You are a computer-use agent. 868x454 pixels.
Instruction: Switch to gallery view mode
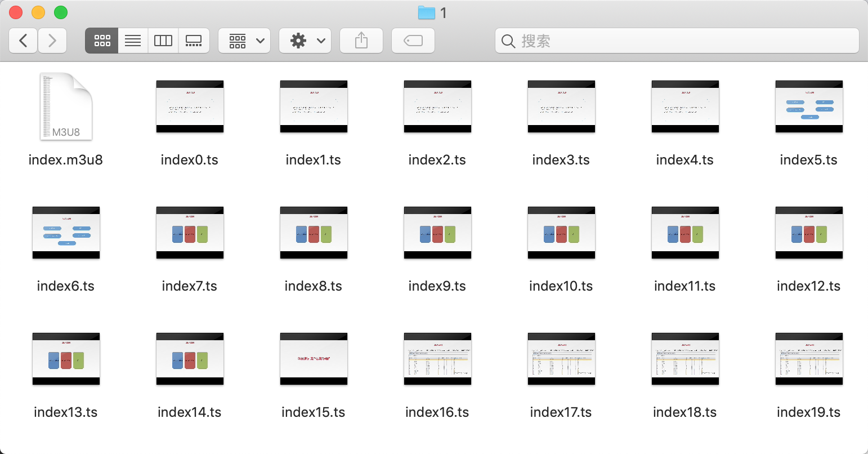194,41
